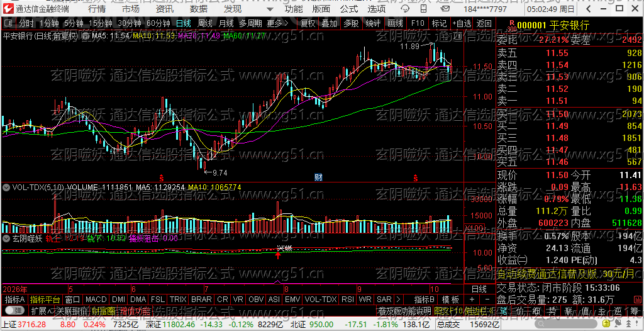Screen dimensions: 644x331
Task: Select the 指标A tab
Action: click(x=15, y=300)
